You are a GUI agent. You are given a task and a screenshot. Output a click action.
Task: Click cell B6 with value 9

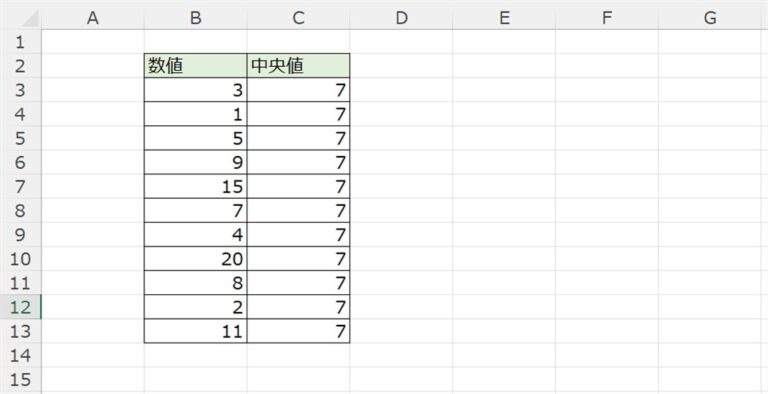tap(196, 162)
